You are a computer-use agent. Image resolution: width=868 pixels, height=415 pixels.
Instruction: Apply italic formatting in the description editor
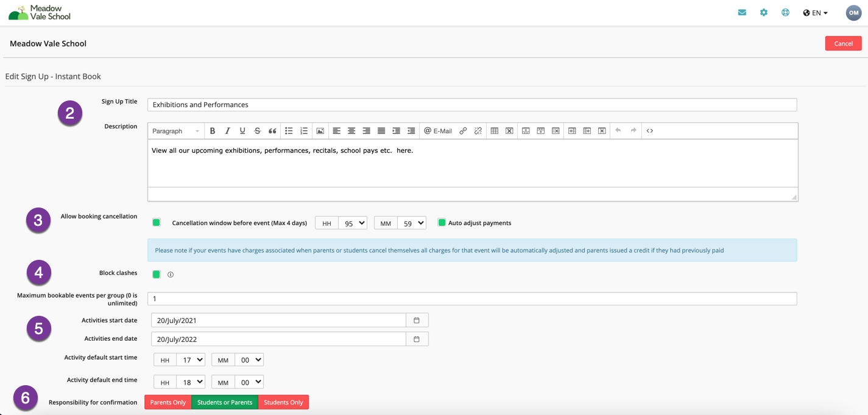pyautogui.click(x=227, y=131)
